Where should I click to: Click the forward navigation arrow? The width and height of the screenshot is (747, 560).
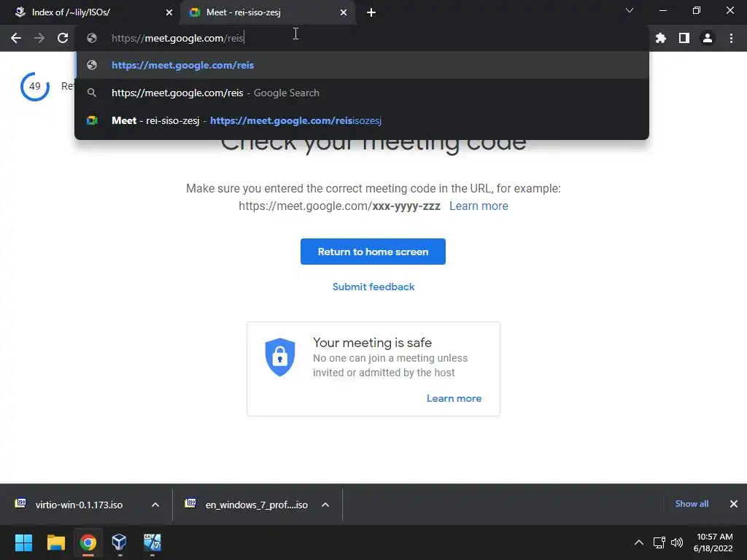(x=39, y=38)
